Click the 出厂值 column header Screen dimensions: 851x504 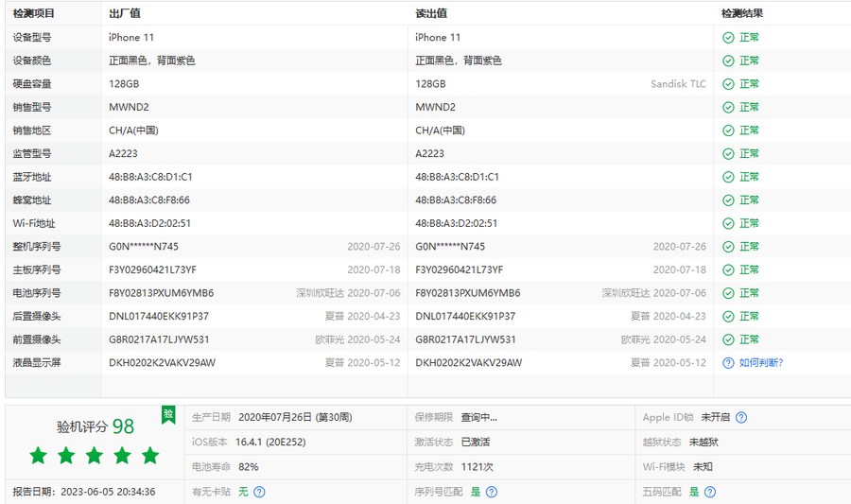click(125, 13)
